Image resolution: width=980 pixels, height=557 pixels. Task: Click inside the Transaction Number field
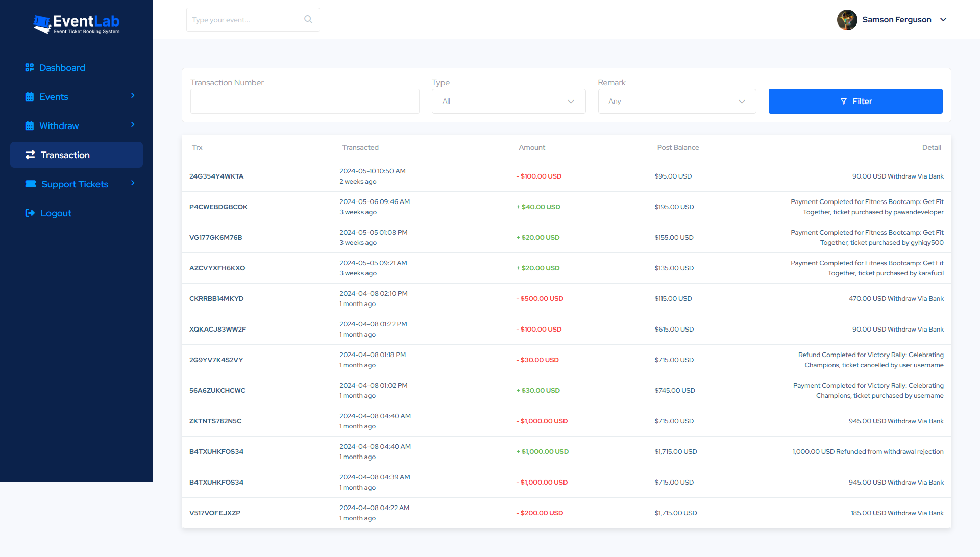point(305,101)
